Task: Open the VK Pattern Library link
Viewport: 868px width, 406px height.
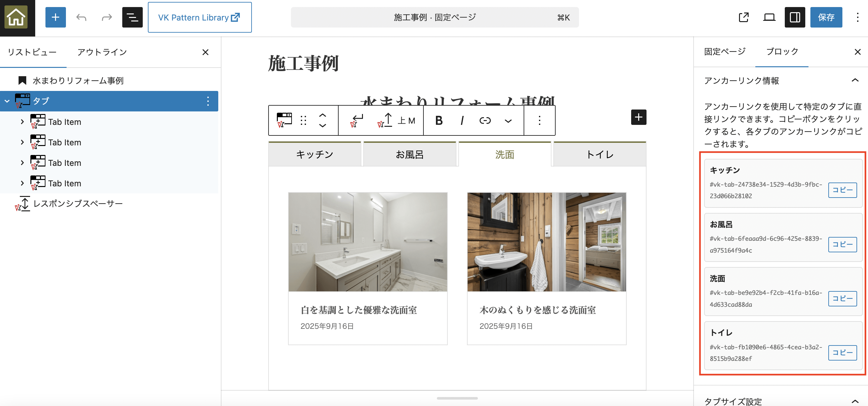Action: click(199, 17)
